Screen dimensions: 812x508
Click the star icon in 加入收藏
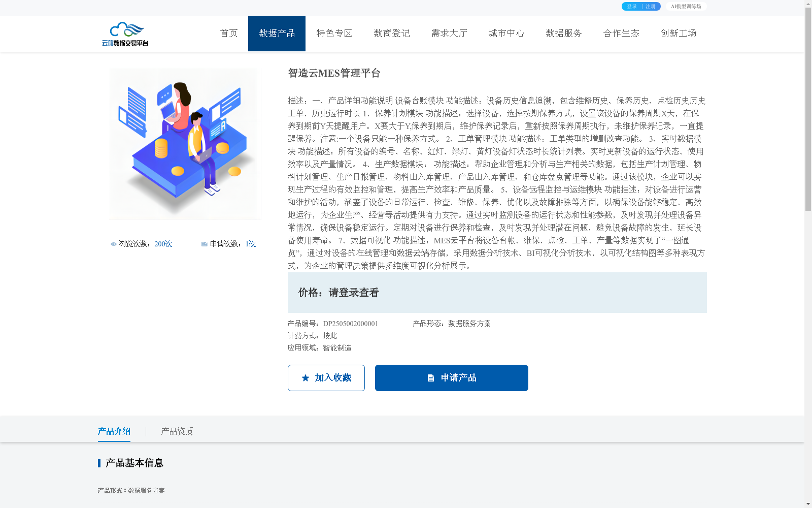tap(306, 378)
